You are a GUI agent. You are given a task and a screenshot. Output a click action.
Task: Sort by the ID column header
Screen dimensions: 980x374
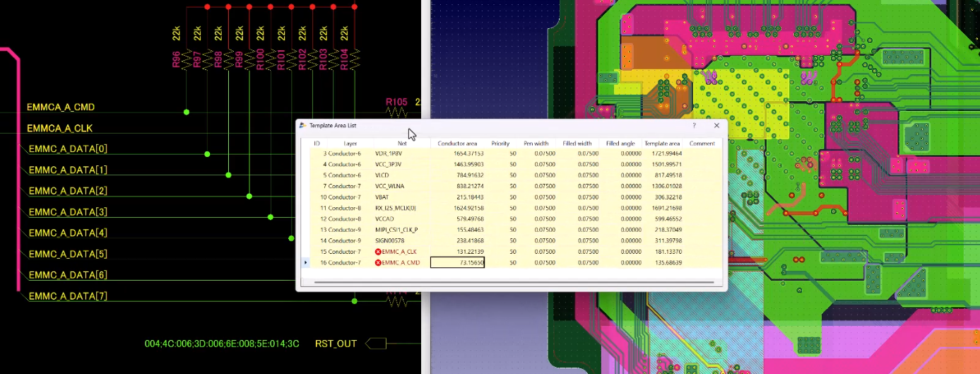pyautogui.click(x=317, y=144)
